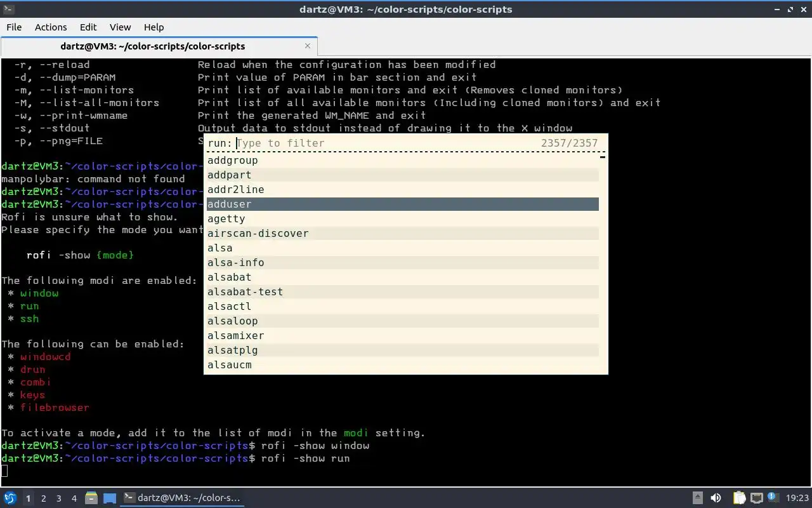
Task: Close the dartz@VM3 terminal tab
Action: click(308, 46)
